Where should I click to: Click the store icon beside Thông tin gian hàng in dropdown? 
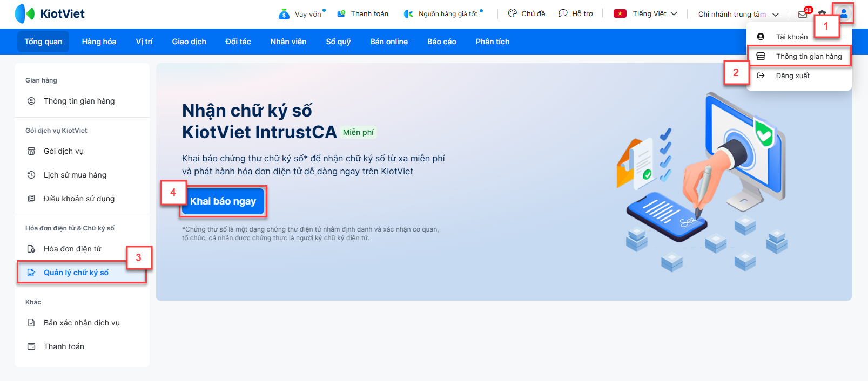point(761,56)
